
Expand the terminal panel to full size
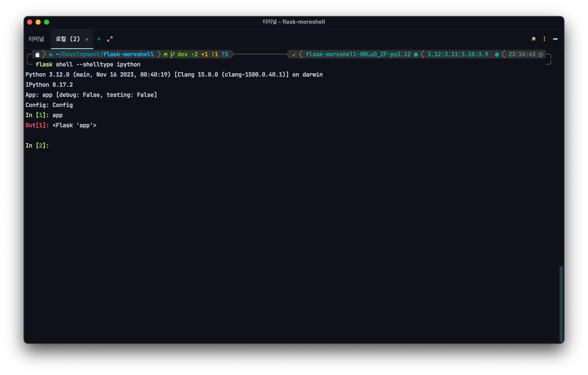tap(110, 39)
